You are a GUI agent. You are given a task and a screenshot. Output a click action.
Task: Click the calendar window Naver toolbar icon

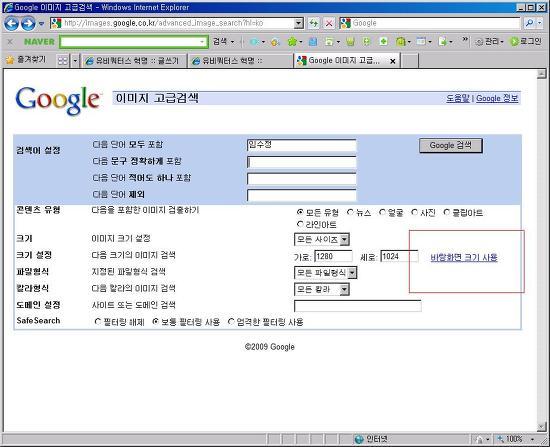click(421, 42)
